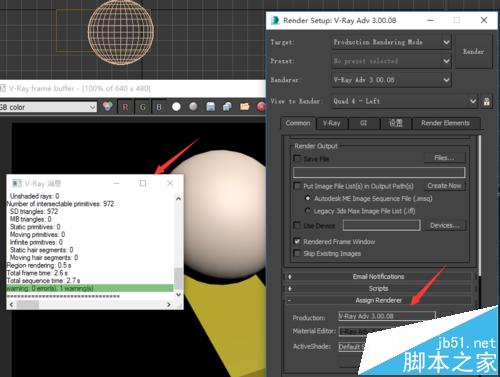The width and height of the screenshot is (500, 377).
Task: Lock the view to render padlock icon
Action: point(487,102)
